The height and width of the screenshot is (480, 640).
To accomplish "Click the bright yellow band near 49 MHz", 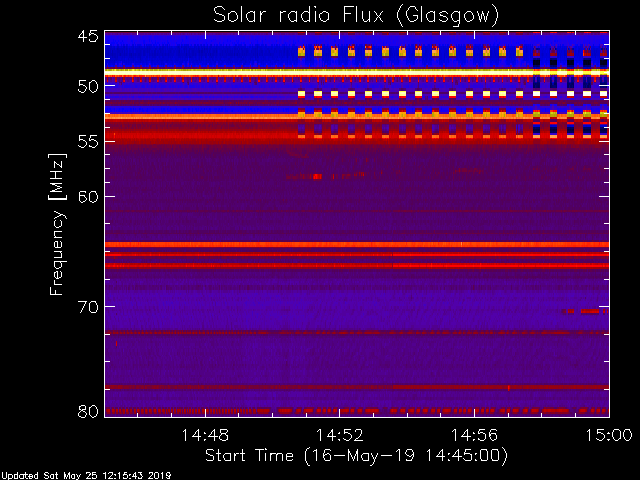I will 357,72.
